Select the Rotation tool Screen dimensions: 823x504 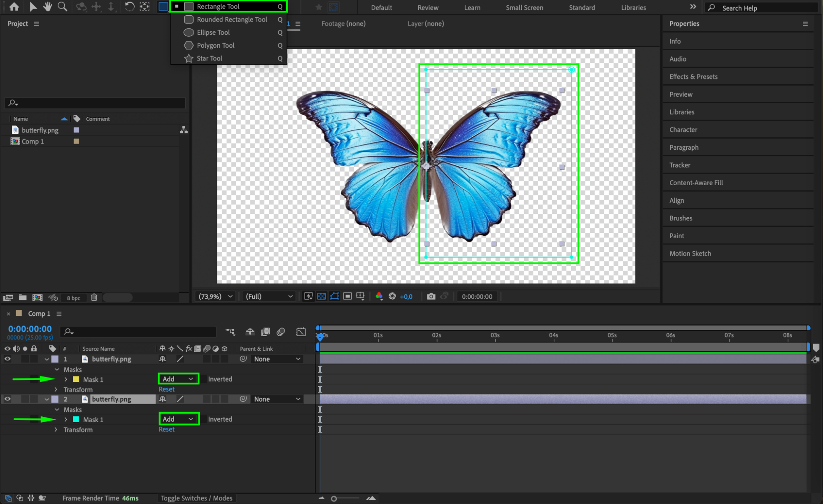pyautogui.click(x=129, y=7)
